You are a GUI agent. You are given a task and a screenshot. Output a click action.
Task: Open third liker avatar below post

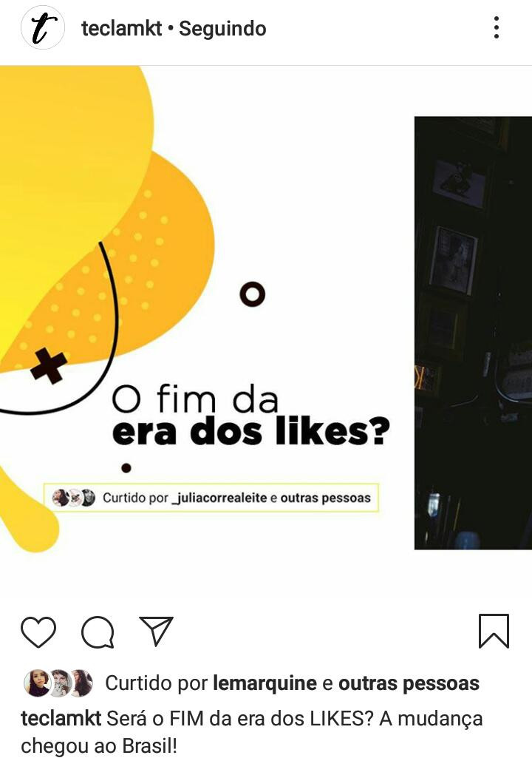coord(81,683)
